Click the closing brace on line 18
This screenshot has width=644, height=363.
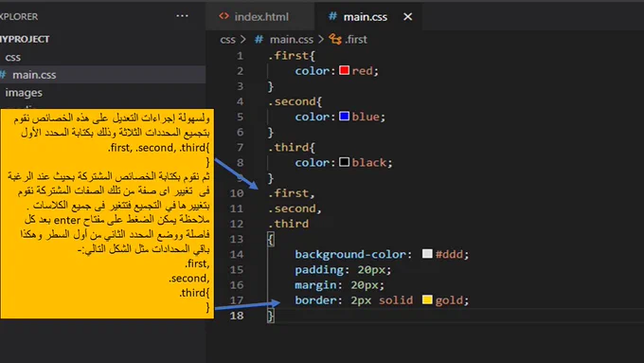pyautogui.click(x=271, y=316)
